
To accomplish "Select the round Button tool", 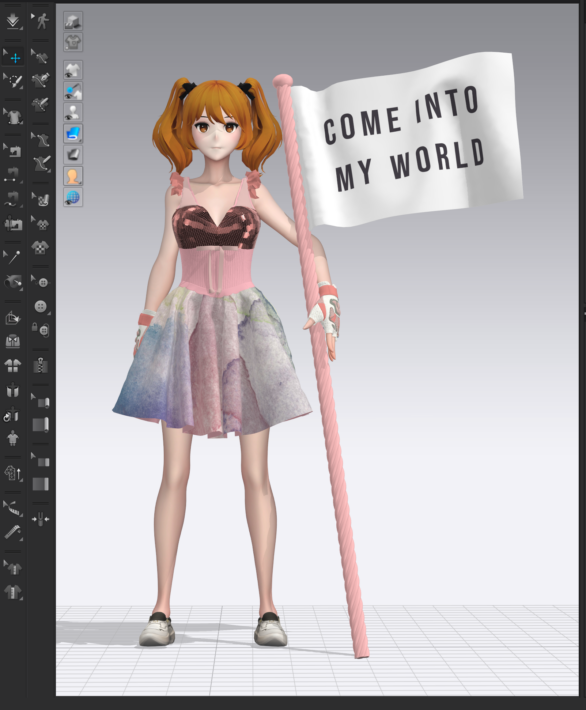I will 41,307.
